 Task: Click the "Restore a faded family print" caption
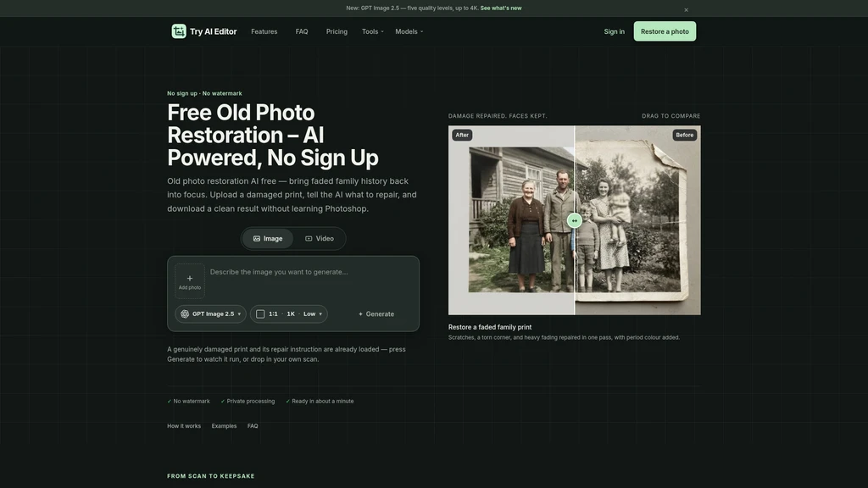(490, 327)
